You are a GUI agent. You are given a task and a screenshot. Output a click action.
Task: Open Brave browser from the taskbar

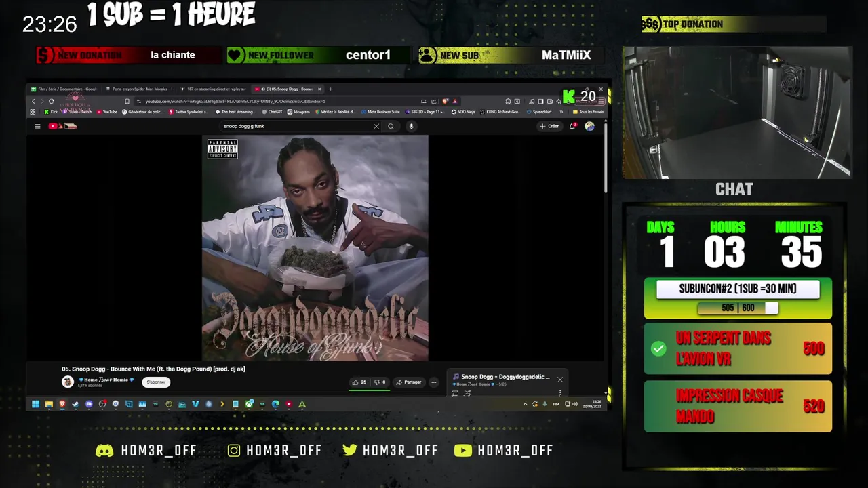click(62, 404)
